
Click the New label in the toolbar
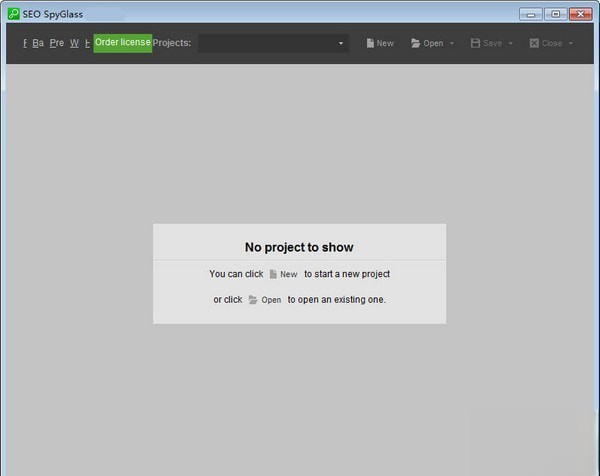385,43
